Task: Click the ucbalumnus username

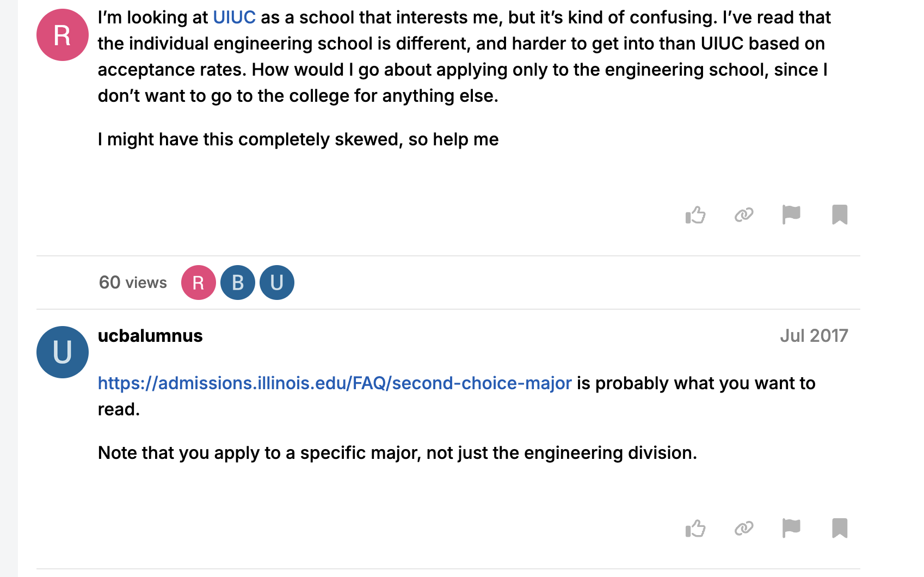Action: pyautogui.click(x=150, y=336)
